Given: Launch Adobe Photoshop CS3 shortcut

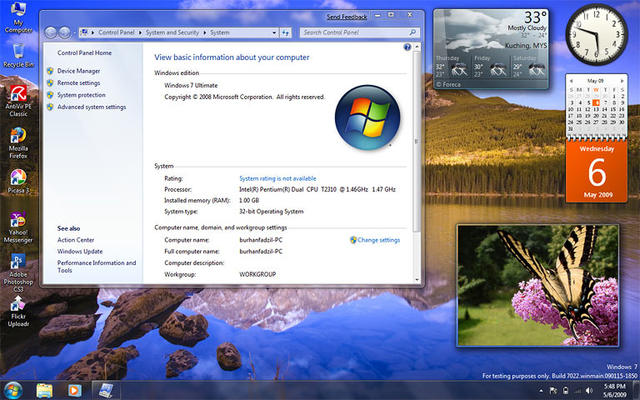Looking at the screenshot, I should [x=18, y=273].
